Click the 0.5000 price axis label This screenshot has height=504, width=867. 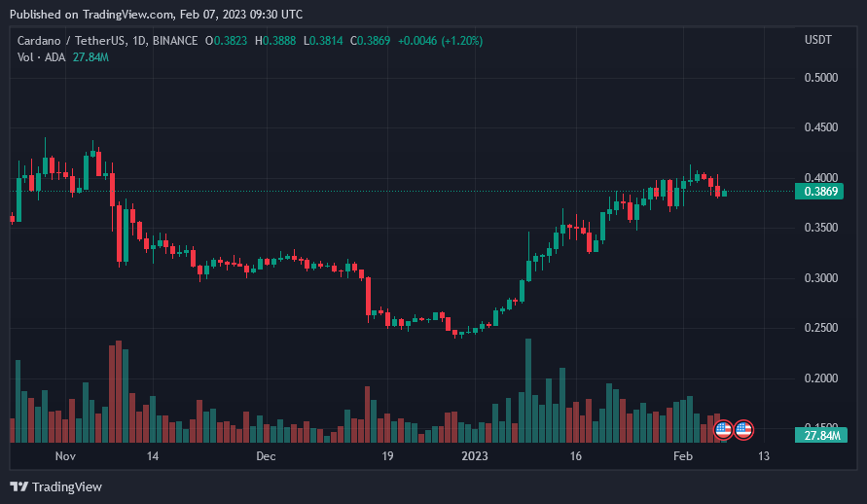coord(821,78)
